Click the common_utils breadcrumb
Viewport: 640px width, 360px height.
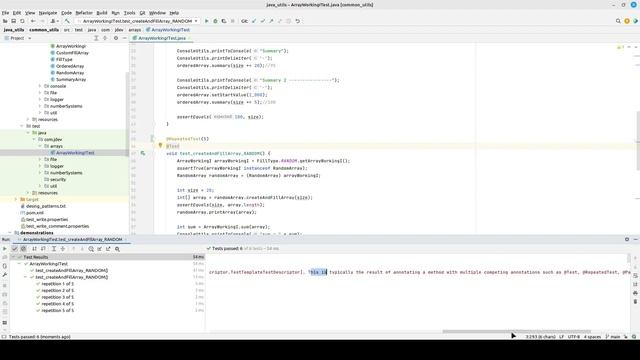click(x=44, y=30)
